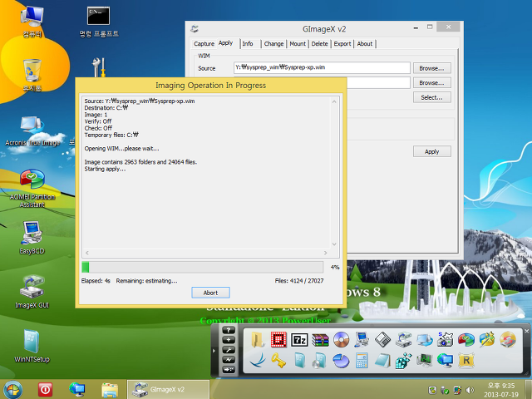This screenshot has height=399, width=532.
Task: Open the globe network monitor icon in the dock
Action: coord(446,360)
